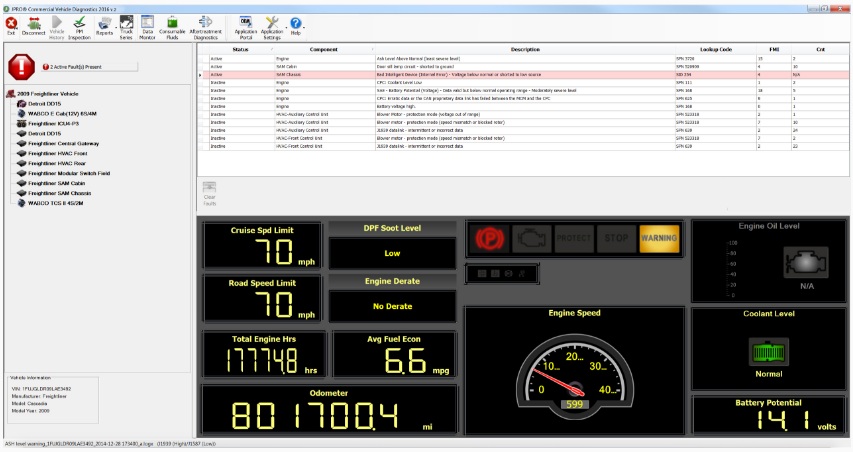The height and width of the screenshot is (452, 853).
Task: Launch Aftertreatment Diagnostics
Action: (205, 24)
